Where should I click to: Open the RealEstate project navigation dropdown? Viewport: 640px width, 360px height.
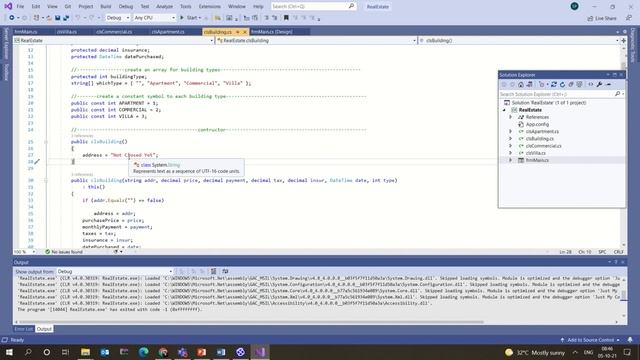[113, 40]
